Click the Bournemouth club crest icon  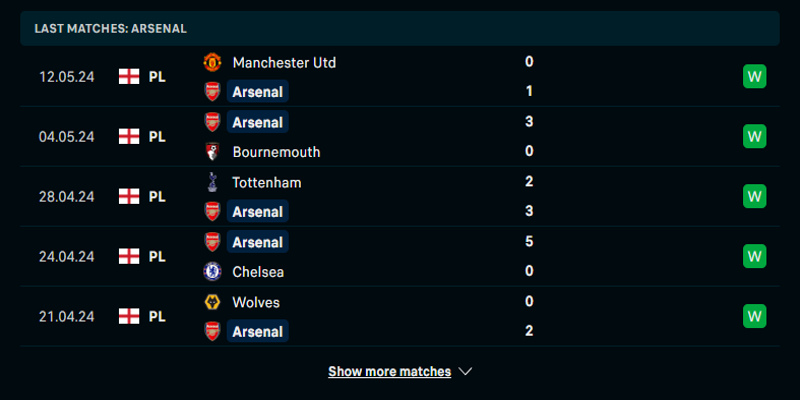(x=211, y=152)
